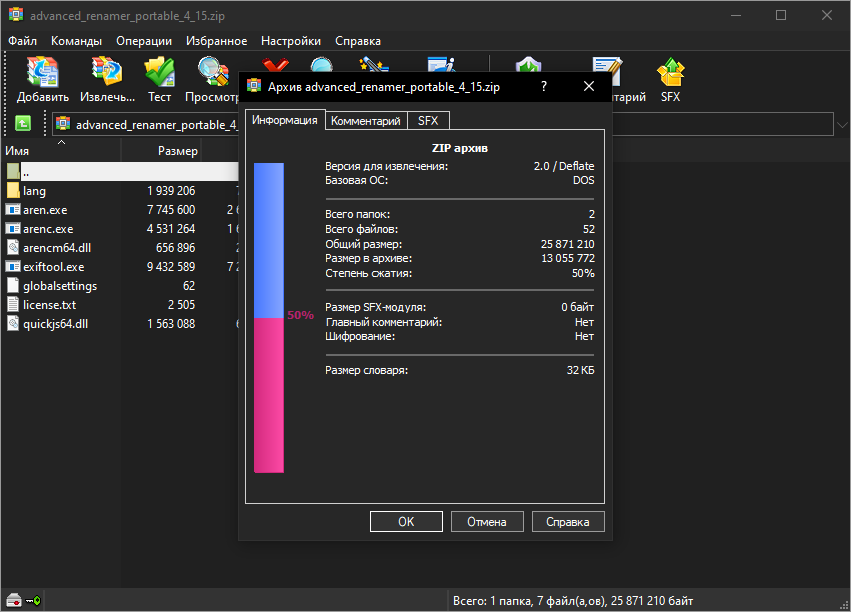Select the 'arenc.exe' file name
The height and width of the screenshot is (612, 851).
[48, 229]
